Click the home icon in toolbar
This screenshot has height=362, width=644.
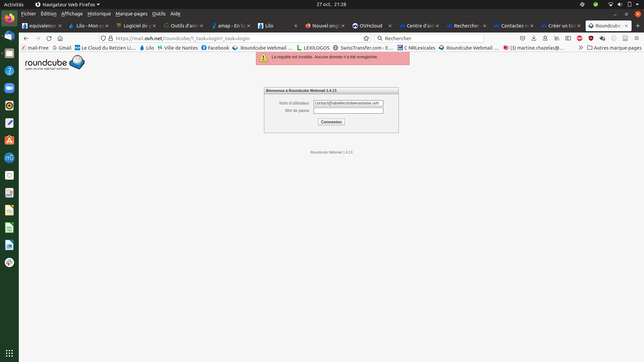60,38
